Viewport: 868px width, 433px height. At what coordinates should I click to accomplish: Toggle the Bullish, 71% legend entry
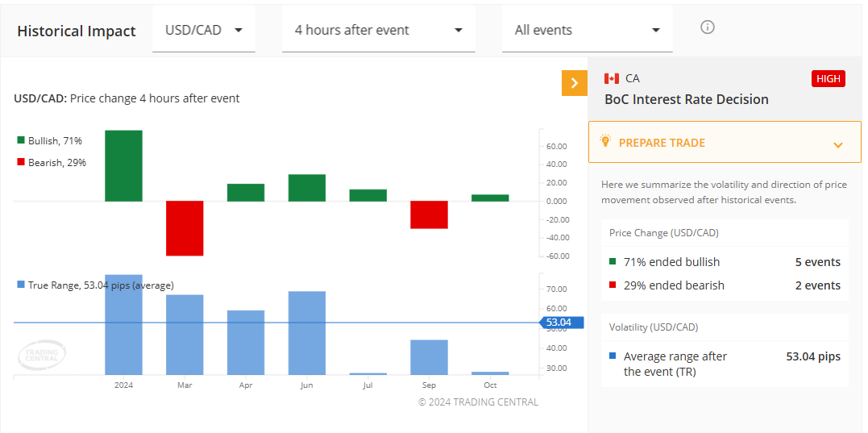(x=50, y=140)
